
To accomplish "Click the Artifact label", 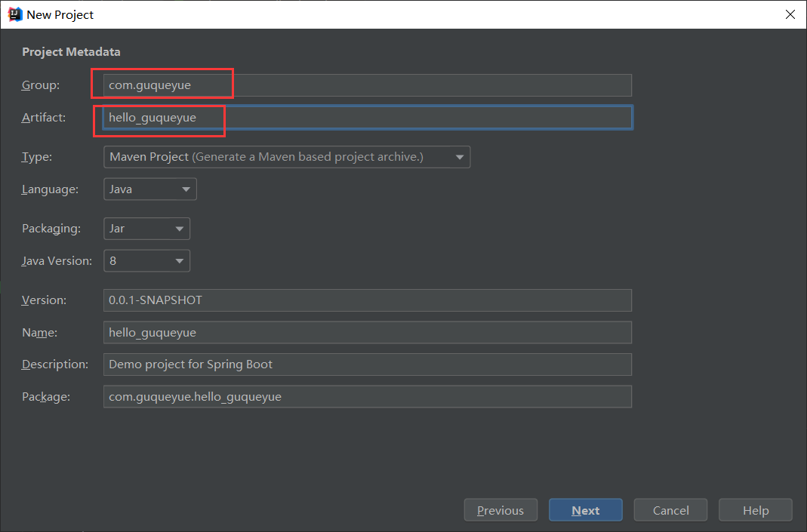I will pos(44,117).
